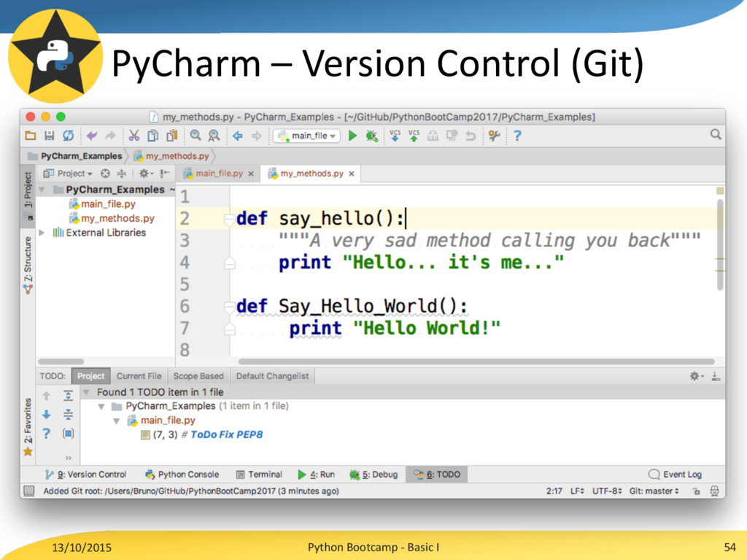Click the Save All floppy icon

coord(49,136)
